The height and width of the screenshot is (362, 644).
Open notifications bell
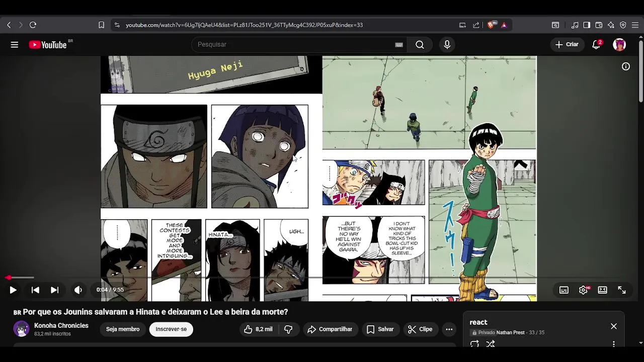coord(596,44)
